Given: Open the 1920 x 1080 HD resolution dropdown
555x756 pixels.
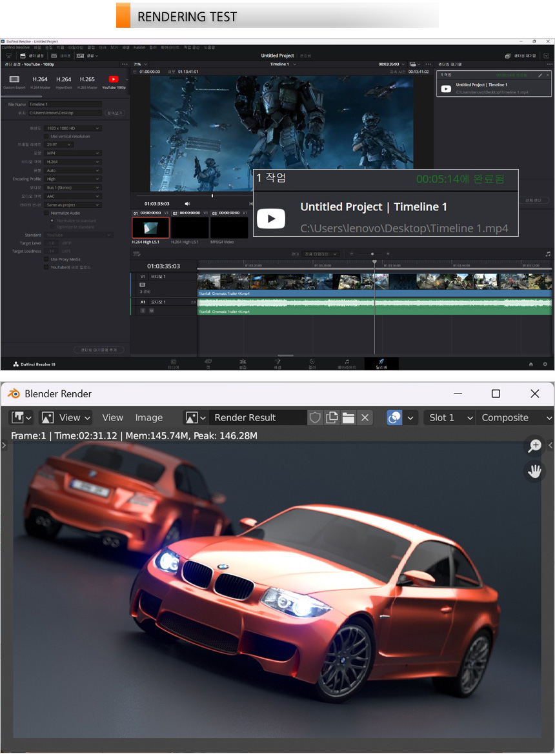Looking at the screenshot, I should 73,128.
